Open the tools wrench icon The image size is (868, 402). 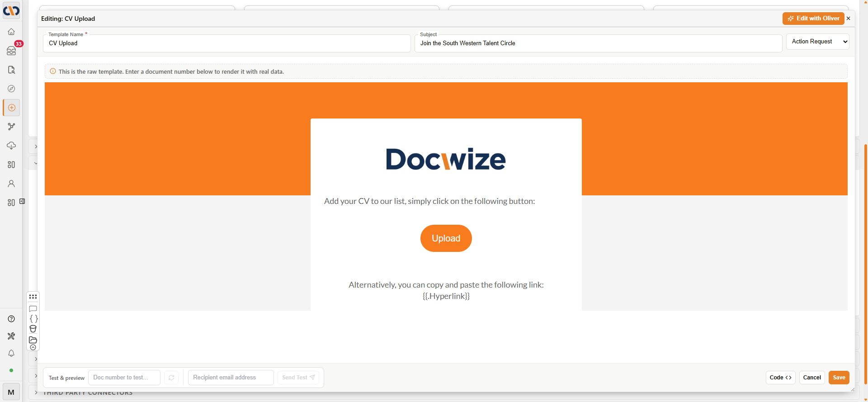(x=11, y=336)
